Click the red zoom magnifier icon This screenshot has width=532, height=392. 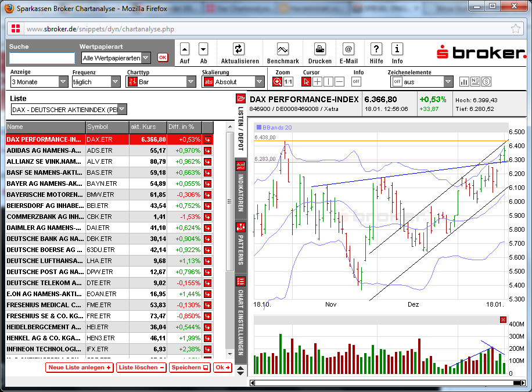(x=277, y=81)
